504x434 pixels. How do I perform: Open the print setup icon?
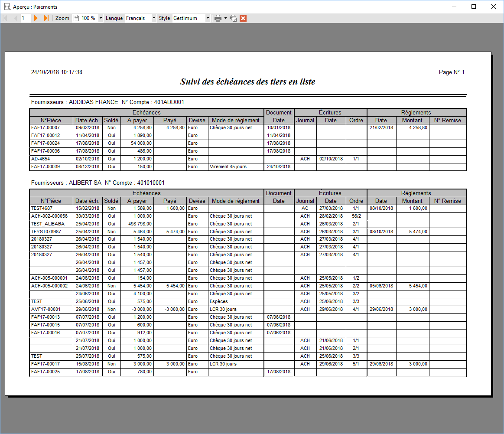click(233, 18)
